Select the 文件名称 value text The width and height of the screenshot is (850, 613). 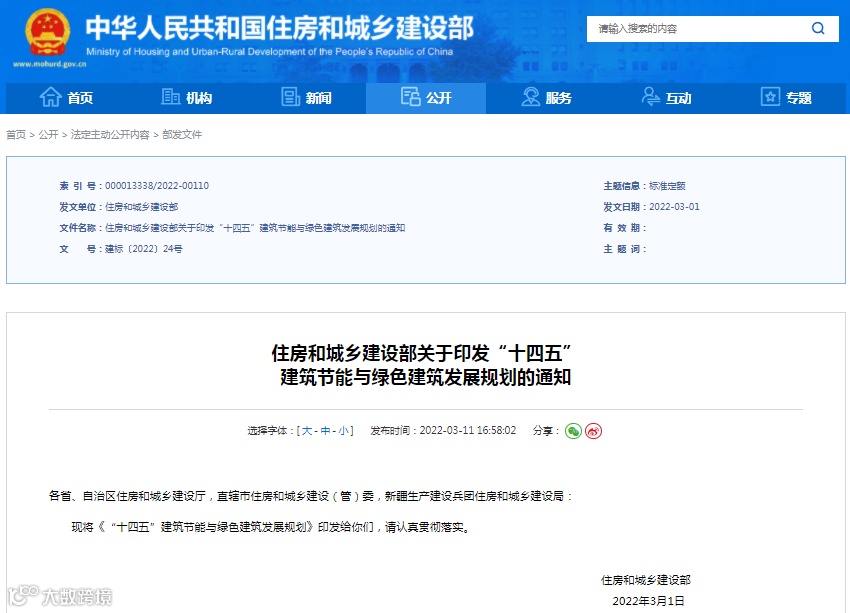click(x=255, y=228)
